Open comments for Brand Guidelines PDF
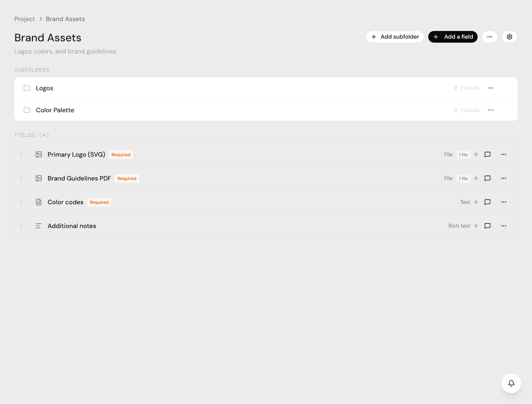This screenshot has width=532, height=404. tap(487, 178)
